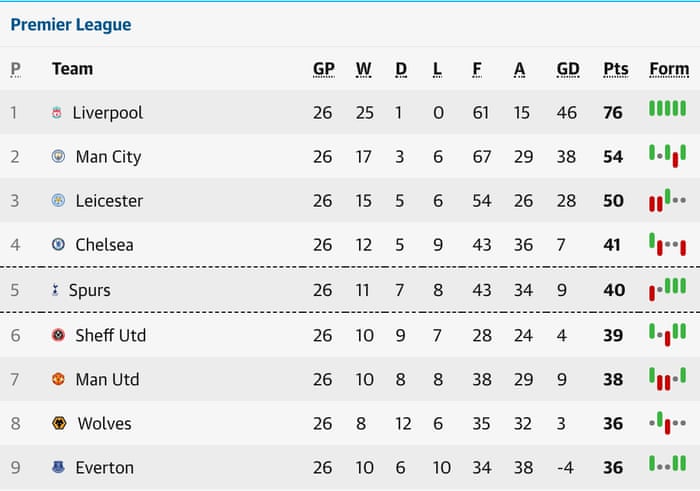
Task: Click the Man Utd club crest icon
Action: 58,380
